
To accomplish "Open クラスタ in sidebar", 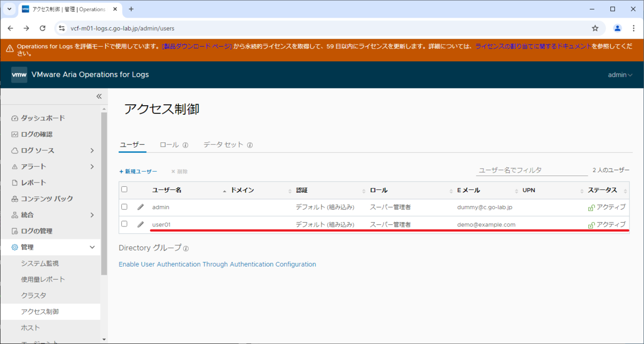I will [33, 295].
